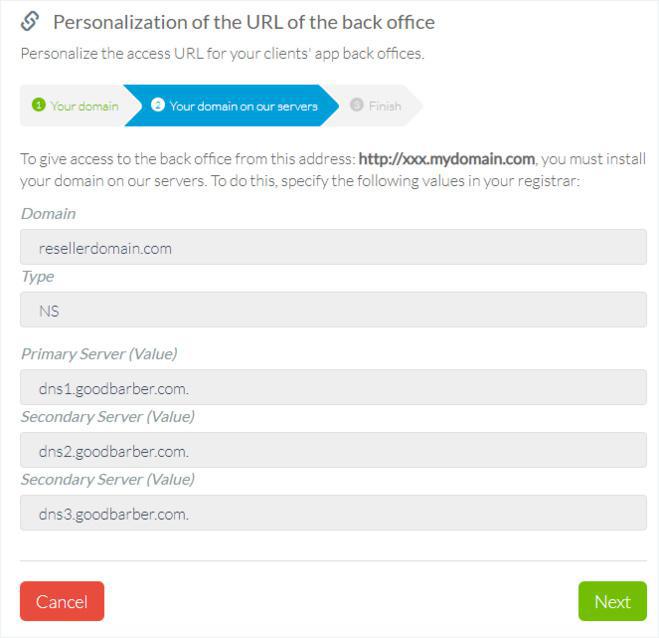Select the dns1.goodbarber.com. primary server field

click(333, 387)
